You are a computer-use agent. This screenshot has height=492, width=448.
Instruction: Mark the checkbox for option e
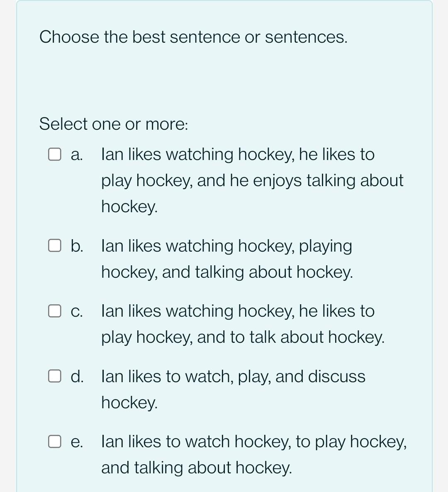[55, 441]
